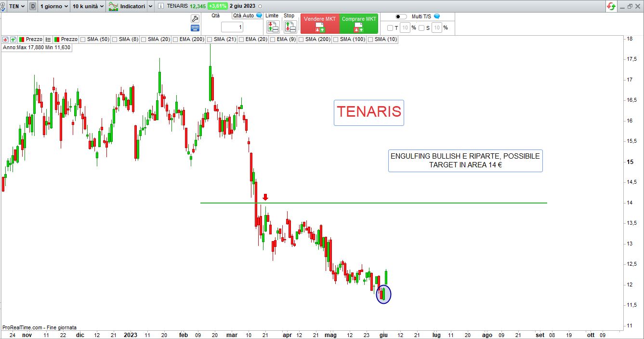Click the Indicatori chart icon

pyautogui.click(x=113, y=6)
